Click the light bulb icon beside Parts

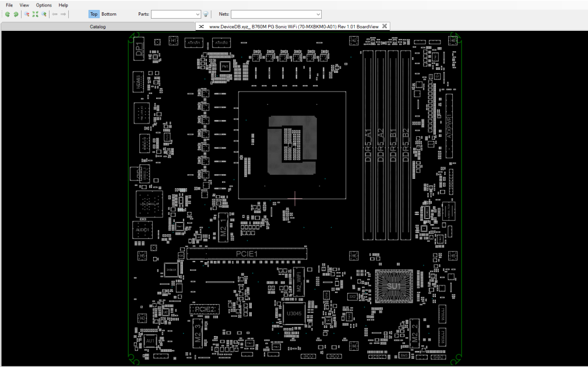click(x=206, y=14)
